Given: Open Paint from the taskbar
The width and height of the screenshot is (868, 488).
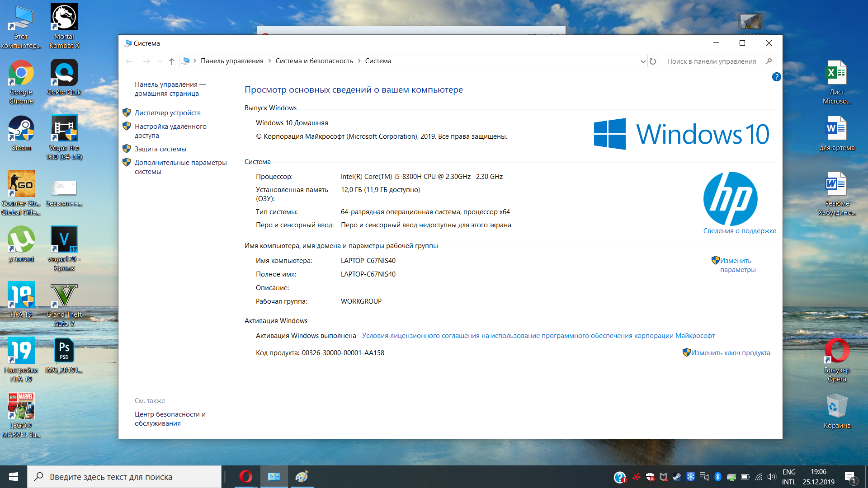Looking at the screenshot, I should click(x=302, y=477).
